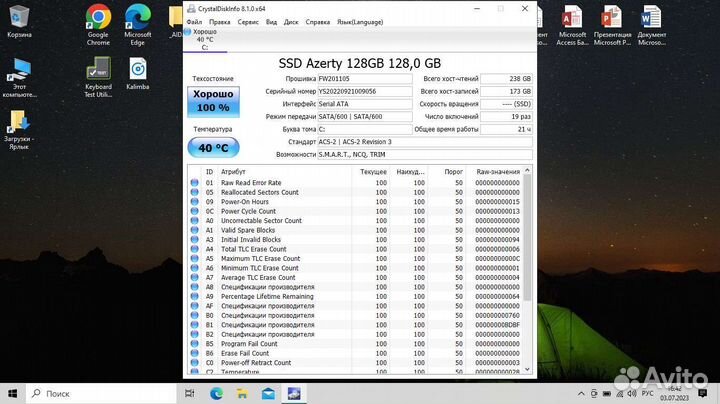The height and width of the screenshot is (404, 720).
Task: Open the Mail app on the taskbar
Action: coord(268,393)
